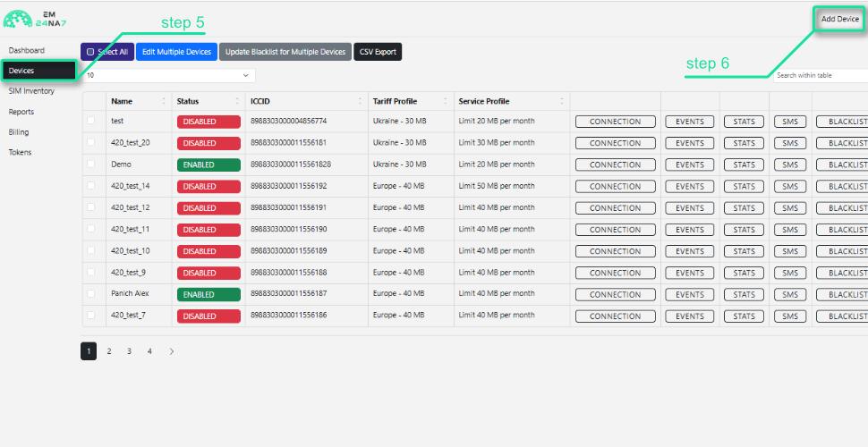This screenshot has height=447, width=868.
Task: Open the Billing sidebar item
Action: (19, 132)
